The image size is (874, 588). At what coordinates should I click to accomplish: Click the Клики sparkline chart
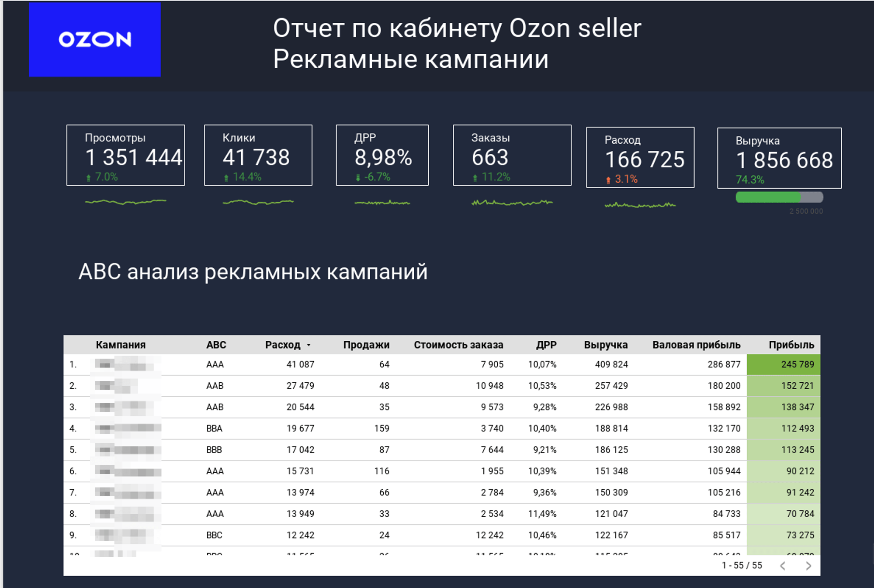[x=258, y=202]
